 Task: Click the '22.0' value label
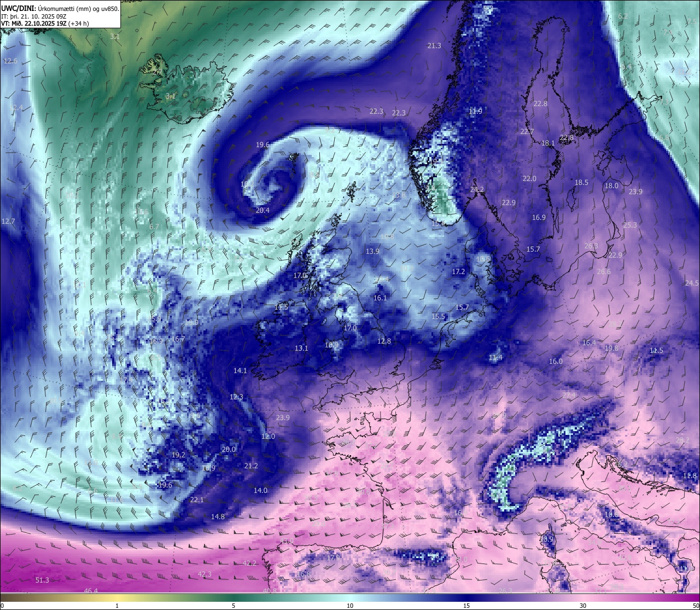tap(529, 179)
